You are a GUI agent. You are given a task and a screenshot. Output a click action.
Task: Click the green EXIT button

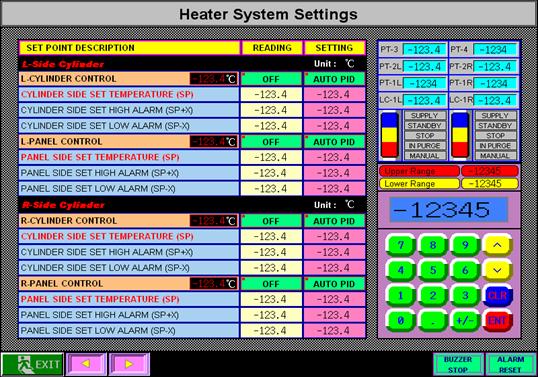(32, 364)
